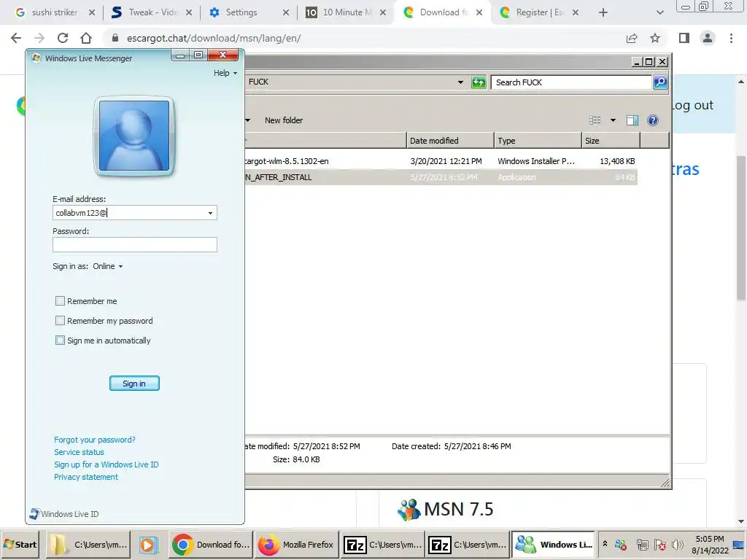The image size is (747, 560).
Task: Bookmark this page with the star icon
Action: [x=655, y=38]
